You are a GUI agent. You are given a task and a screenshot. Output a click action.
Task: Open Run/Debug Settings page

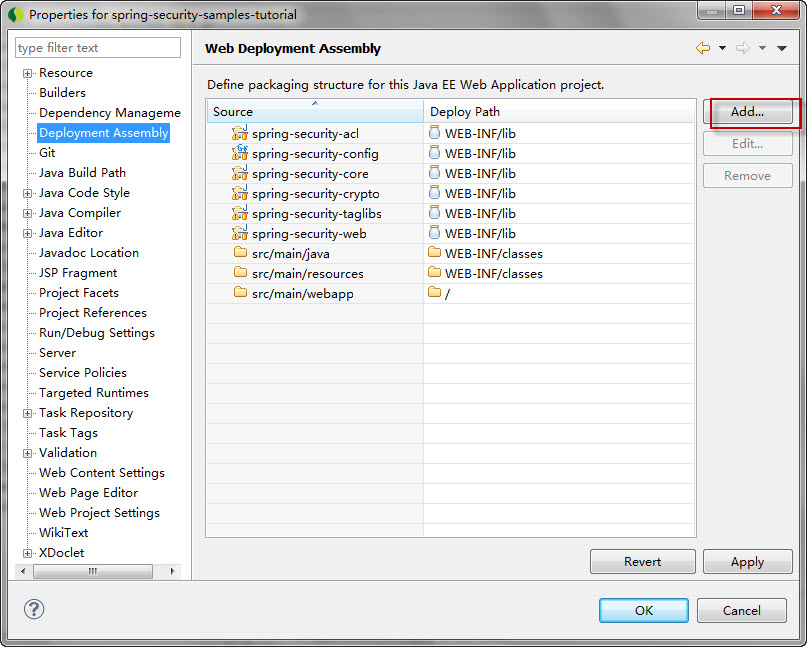click(x=97, y=333)
